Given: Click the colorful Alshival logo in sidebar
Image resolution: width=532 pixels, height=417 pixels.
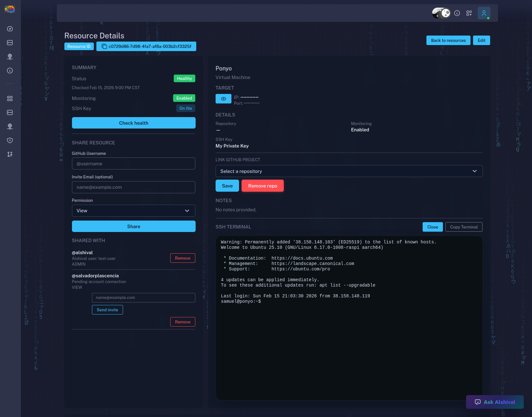Looking at the screenshot, I should click(10, 9).
